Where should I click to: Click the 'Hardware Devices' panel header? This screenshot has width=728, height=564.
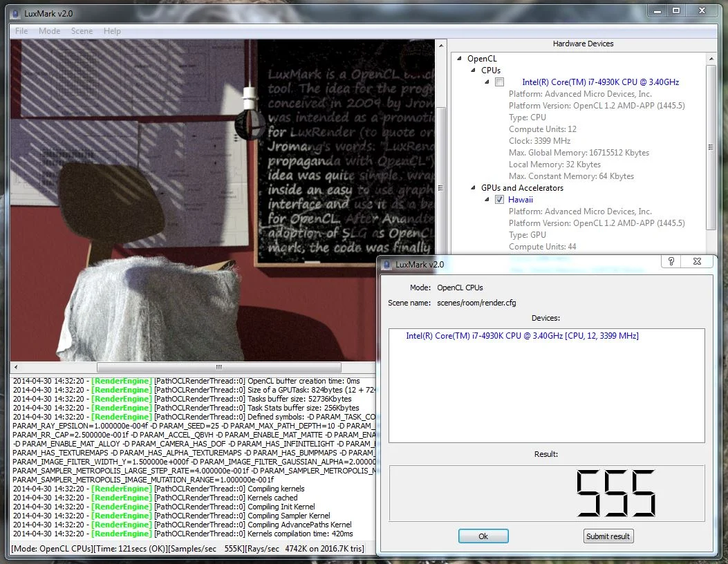pyautogui.click(x=583, y=44)
